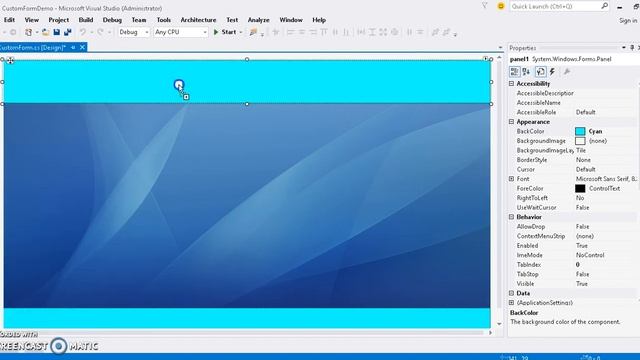This screenshot has width=640, height=360.
Task: Click the New Project toolbar icon
Action: point(28,32)
